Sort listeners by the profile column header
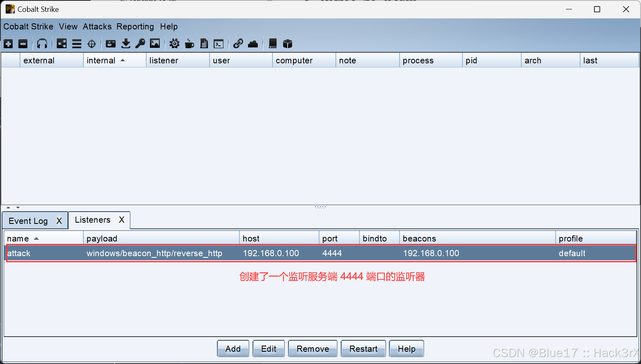 (x=596, y=238)
